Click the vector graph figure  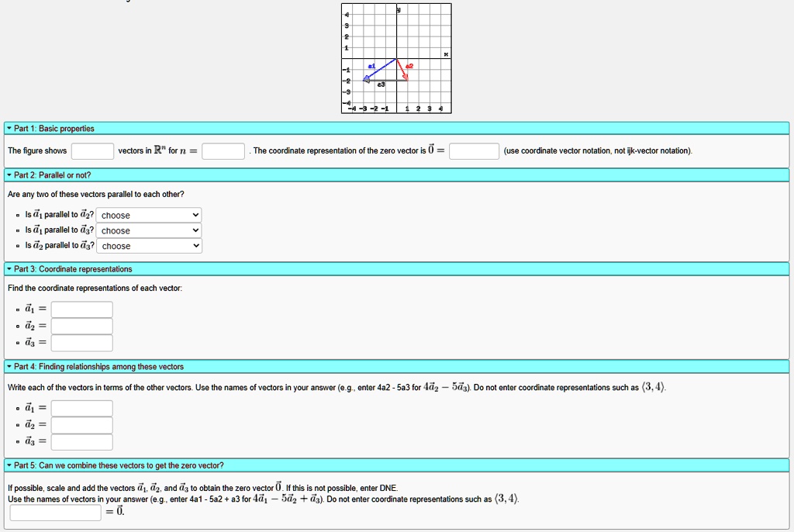[x=396, y=58]
